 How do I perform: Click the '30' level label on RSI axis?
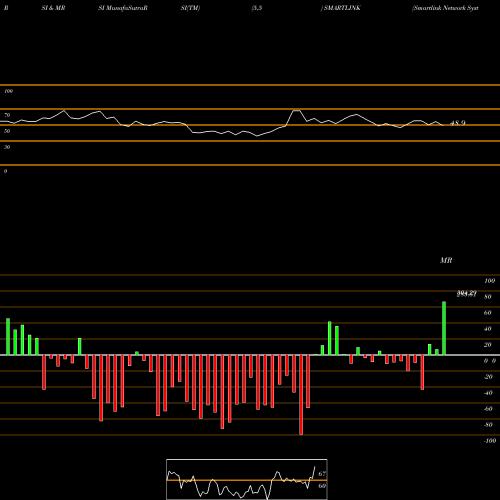[x=7, y=147]
